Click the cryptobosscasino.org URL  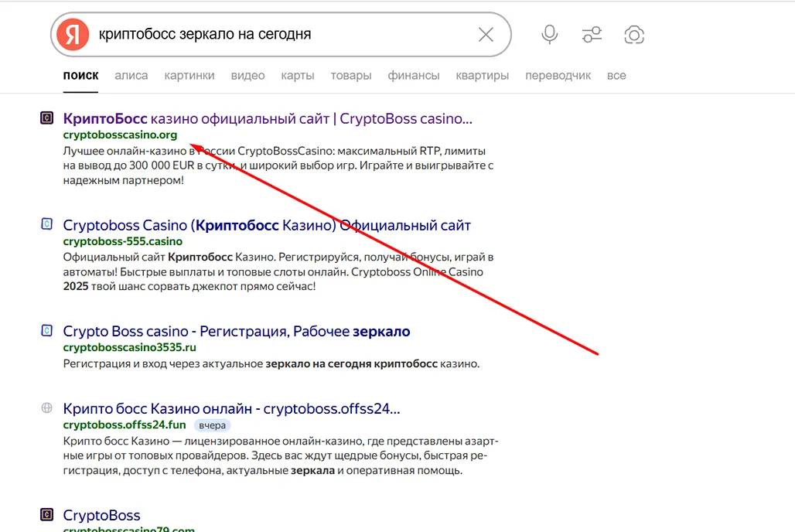(120, 135)
